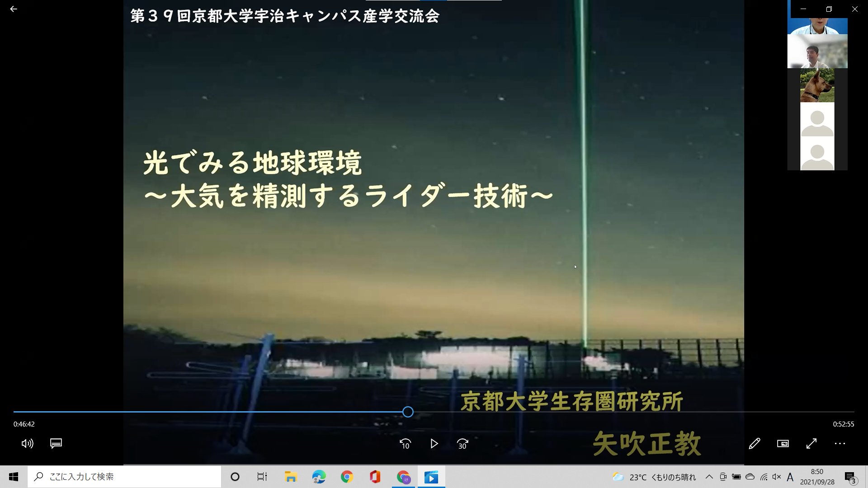
Task: Open Wi-Fi network settings
Action: pyautogui.click(x=764, y=477)
